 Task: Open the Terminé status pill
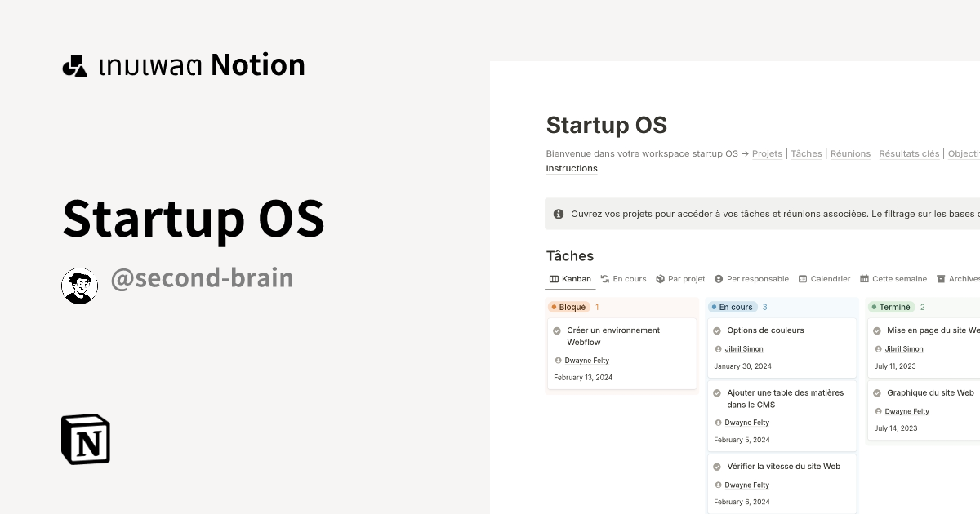[x=893, y=307]
